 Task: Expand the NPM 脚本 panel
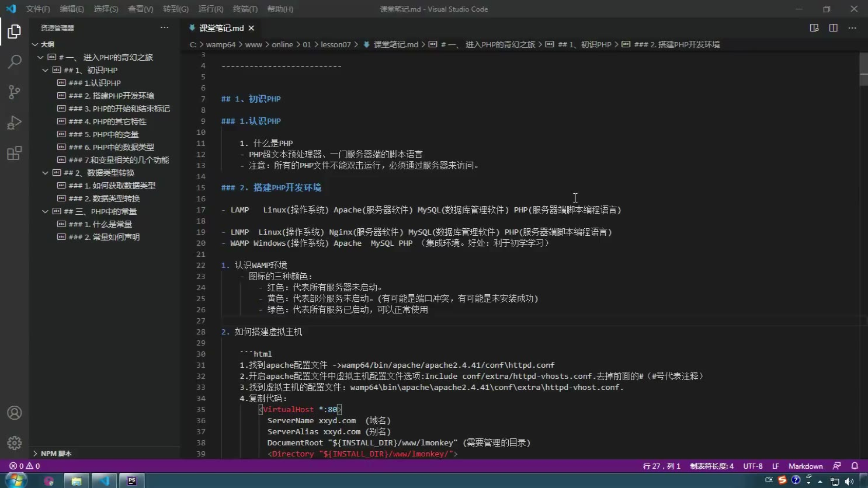tap(36, 454)
